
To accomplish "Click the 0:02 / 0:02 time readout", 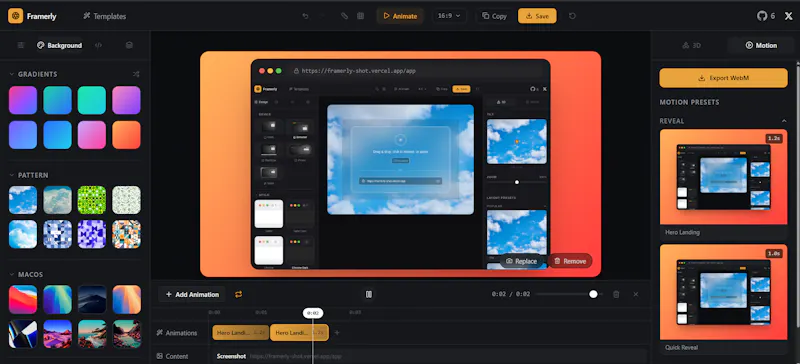I will [x=511, y=294].
